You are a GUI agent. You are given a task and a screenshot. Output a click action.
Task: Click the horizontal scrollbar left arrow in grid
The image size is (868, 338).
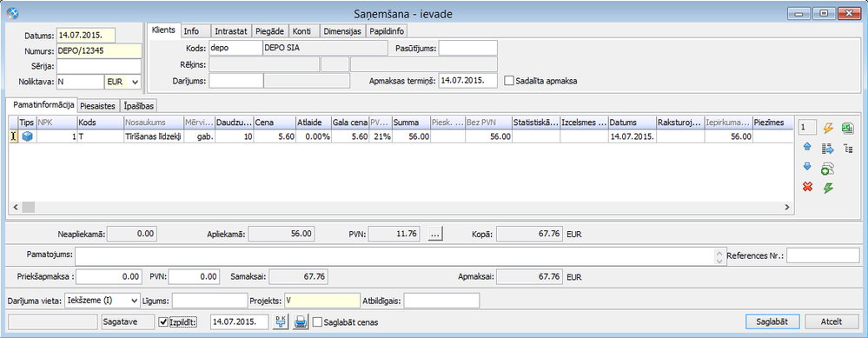pyautogui.click(x=15, y=207)
